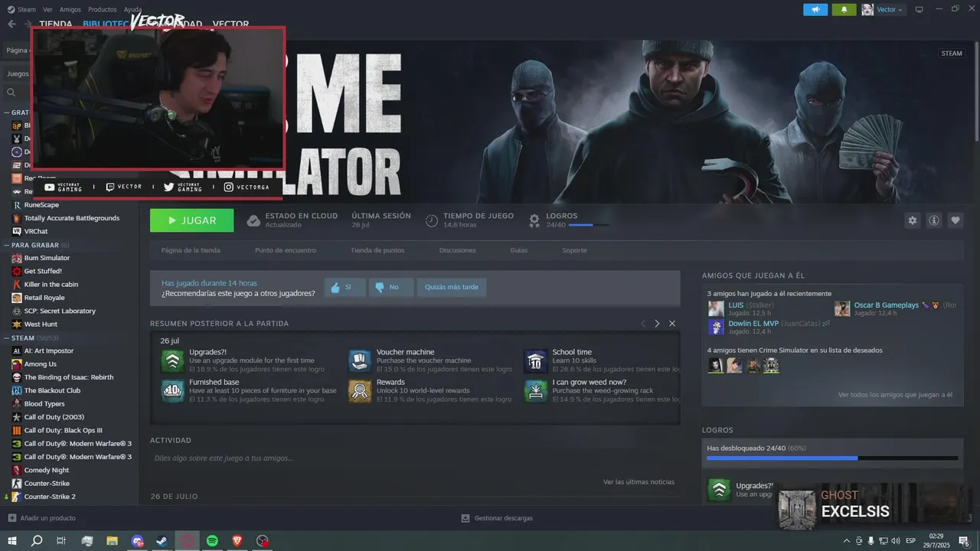The width and height of the screenshot is (980, 551).
Task: Switch to the VECTOR profile tab
Action: [x=230, y=24]
